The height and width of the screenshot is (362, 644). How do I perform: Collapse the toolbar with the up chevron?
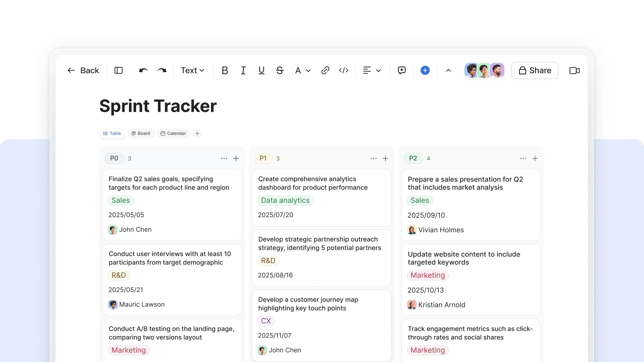pos(449,70)
